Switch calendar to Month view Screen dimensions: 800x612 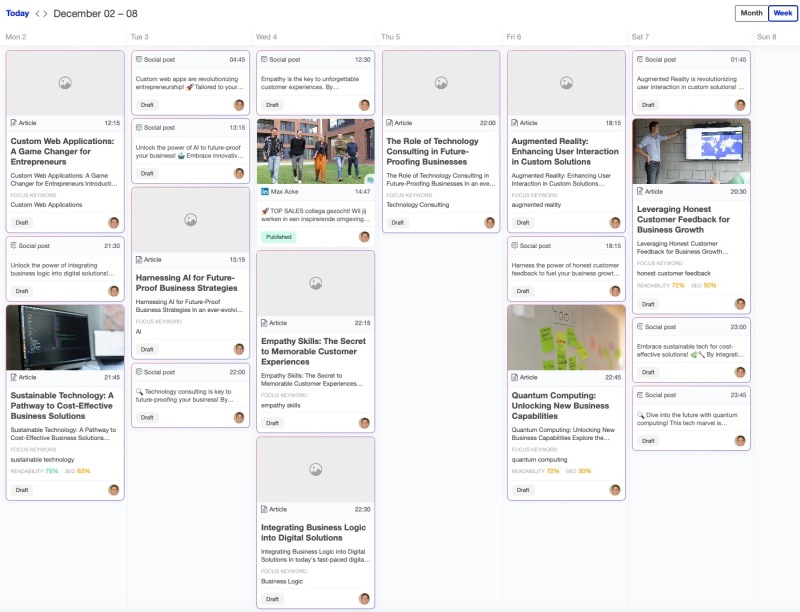coord(751,13)
